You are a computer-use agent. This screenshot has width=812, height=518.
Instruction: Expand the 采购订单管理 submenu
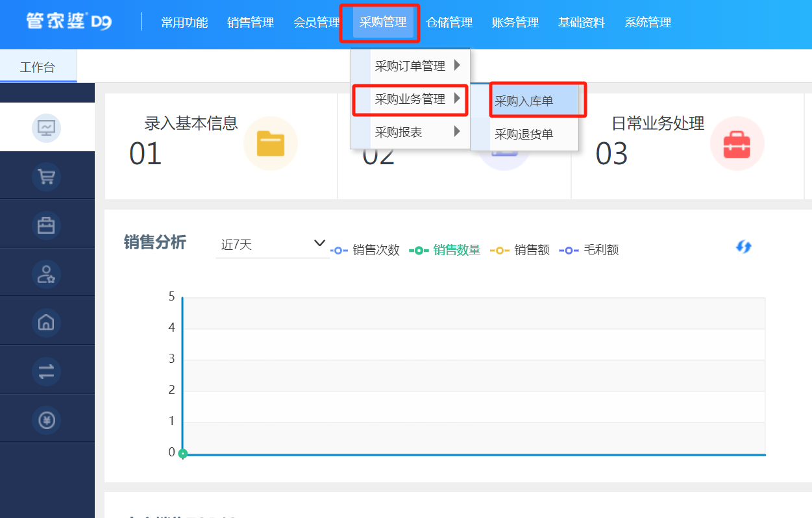tap(410, 66)
